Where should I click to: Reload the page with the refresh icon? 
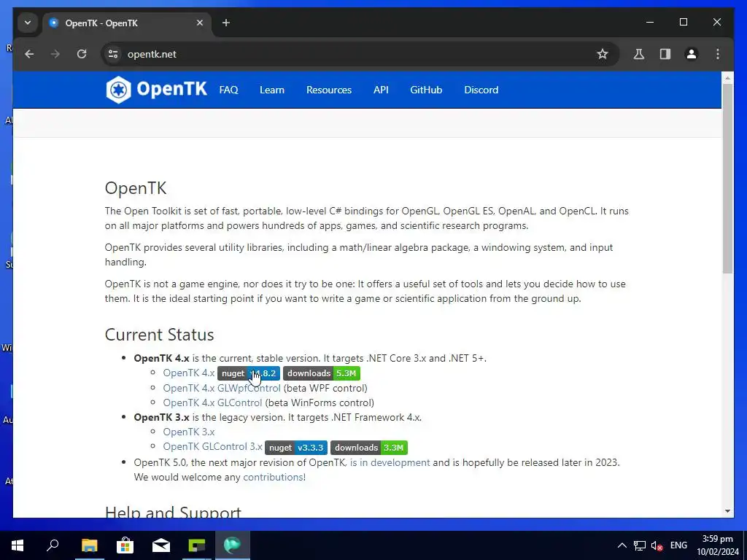[82, 54]
